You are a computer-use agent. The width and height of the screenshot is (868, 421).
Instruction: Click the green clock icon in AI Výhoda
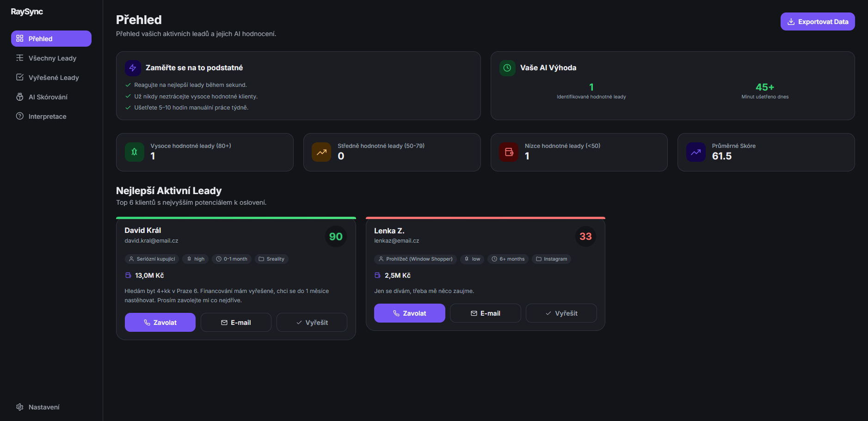pyautogui.click(x=507, y=68)
